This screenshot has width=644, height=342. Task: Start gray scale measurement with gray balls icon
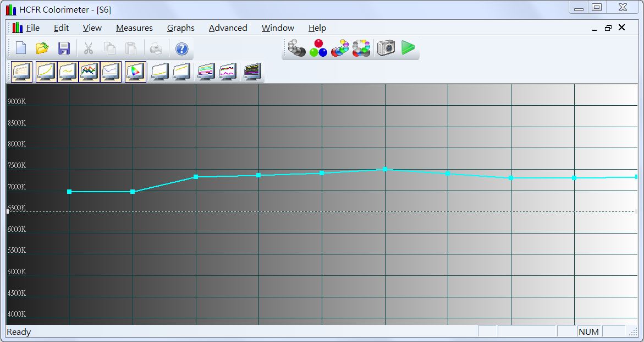pos(296,48)
